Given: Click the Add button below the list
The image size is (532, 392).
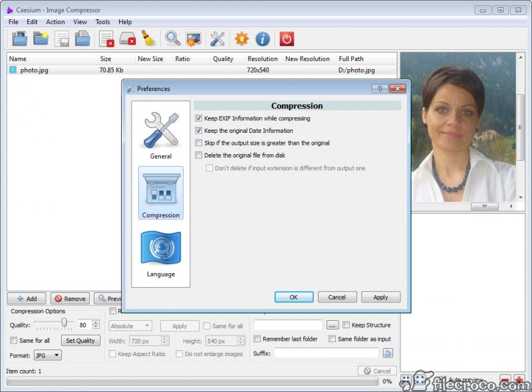Looking at the screenshot, I should pos(27,298).
